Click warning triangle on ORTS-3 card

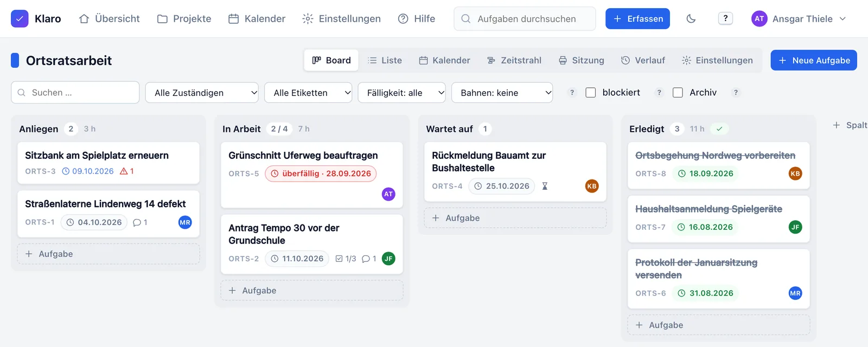(x=124, y=171)
